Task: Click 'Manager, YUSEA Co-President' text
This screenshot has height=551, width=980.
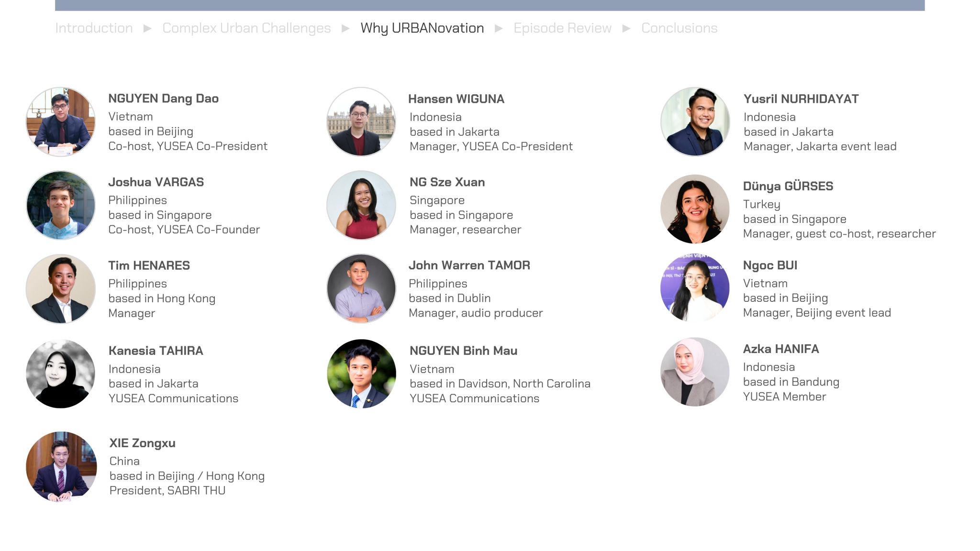Action: (x=491, y=146)
